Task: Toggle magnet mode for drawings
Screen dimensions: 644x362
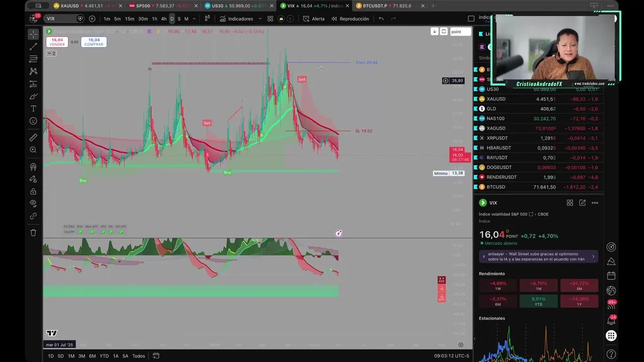Action: 33,166
